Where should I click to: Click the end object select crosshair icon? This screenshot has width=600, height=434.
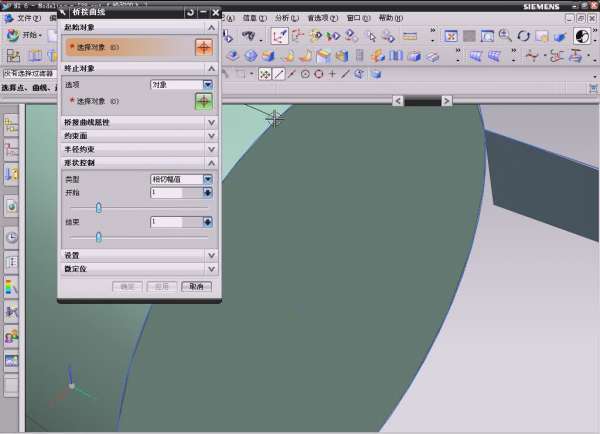(204, 101)
